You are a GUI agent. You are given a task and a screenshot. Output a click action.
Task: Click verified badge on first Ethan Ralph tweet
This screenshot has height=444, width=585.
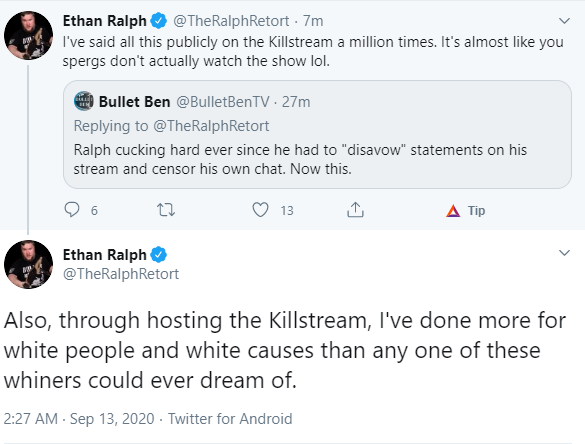coord(159,21)
